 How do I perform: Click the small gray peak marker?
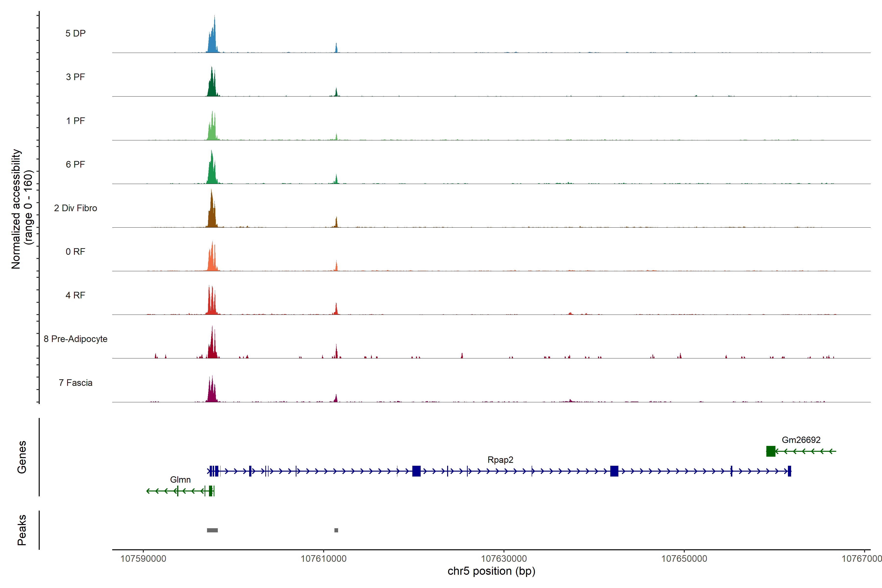[336, 530]
